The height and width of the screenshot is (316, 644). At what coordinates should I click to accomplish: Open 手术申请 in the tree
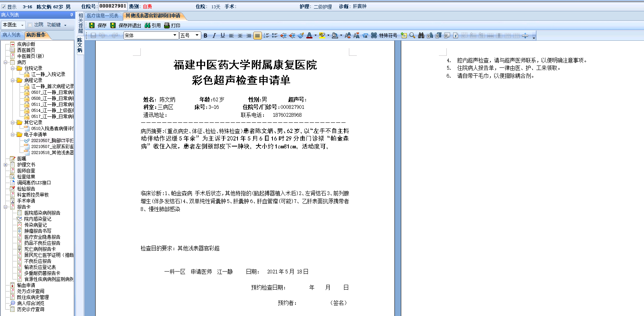(x=26, y=201)
